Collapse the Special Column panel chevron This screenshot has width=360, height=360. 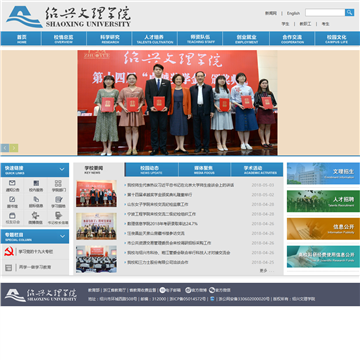coord(62,236)
